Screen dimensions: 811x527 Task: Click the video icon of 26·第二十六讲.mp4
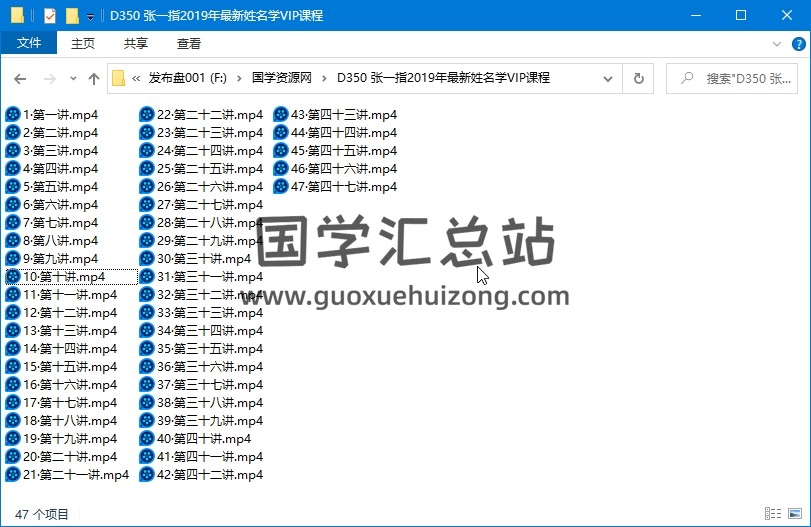point(147,186)
